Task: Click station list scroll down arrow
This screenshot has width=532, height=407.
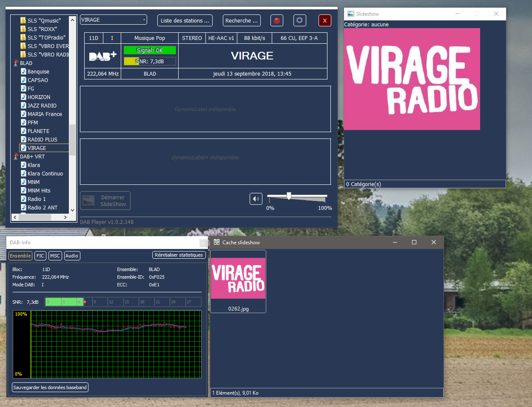Action: click(x=72, y=210)
